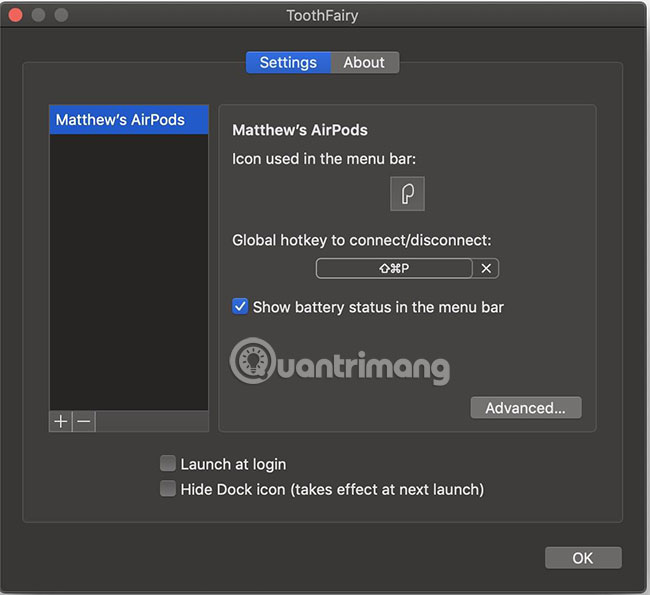Clear the global hotkey with the X button

click(486, 268)
